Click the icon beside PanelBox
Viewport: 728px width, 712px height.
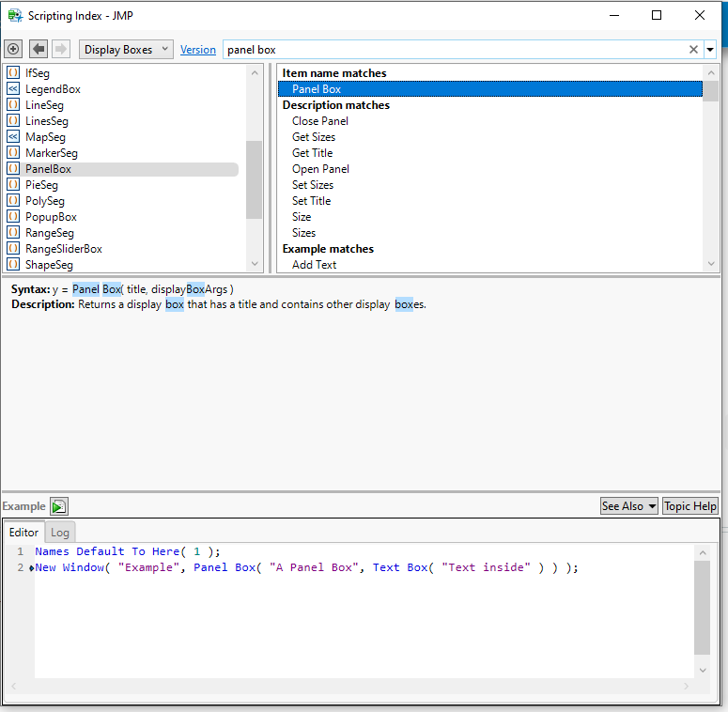[13, 169]
